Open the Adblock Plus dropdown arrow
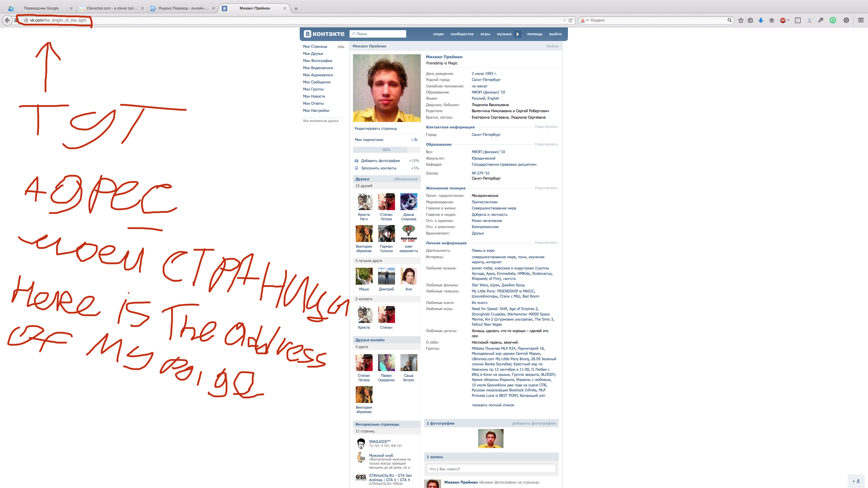 point(788,20)
